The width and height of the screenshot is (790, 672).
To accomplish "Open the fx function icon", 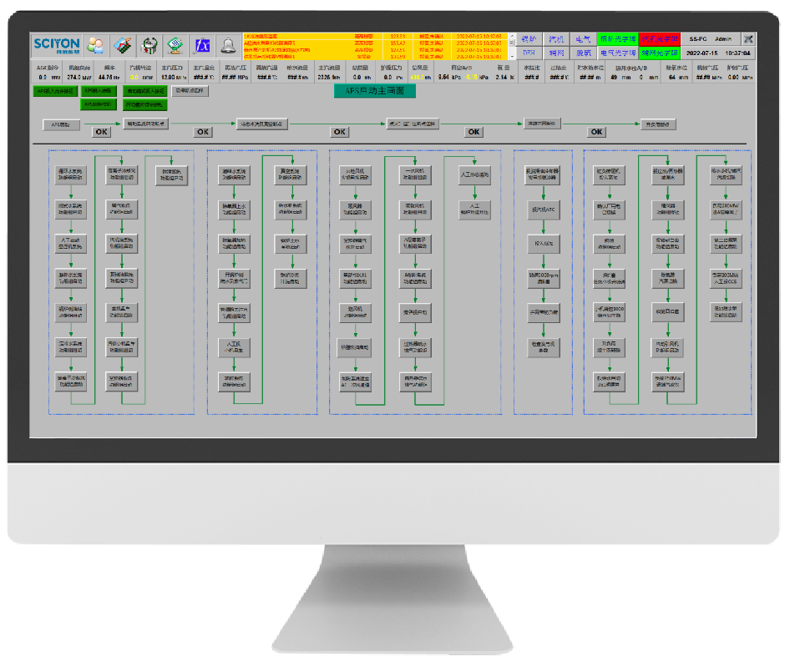I will coord(201,45).
